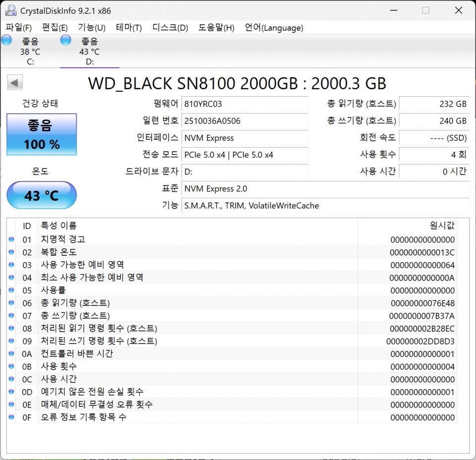Screen dimensions: 476x460
Task: Open the 도움말(H) menu
Action: (x=216, y=28)
